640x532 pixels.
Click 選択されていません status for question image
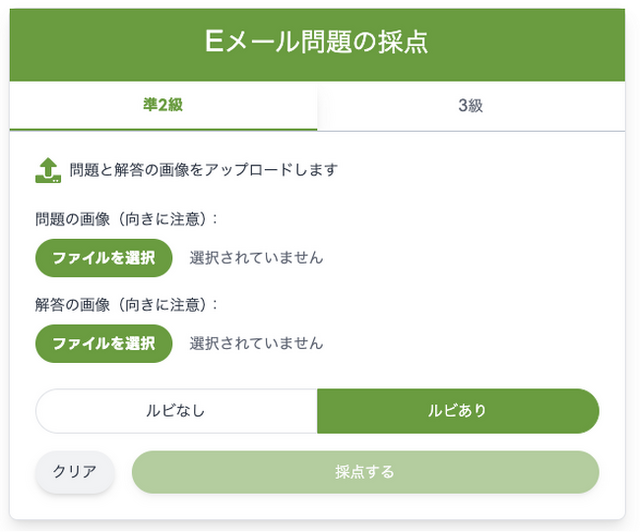256,257
